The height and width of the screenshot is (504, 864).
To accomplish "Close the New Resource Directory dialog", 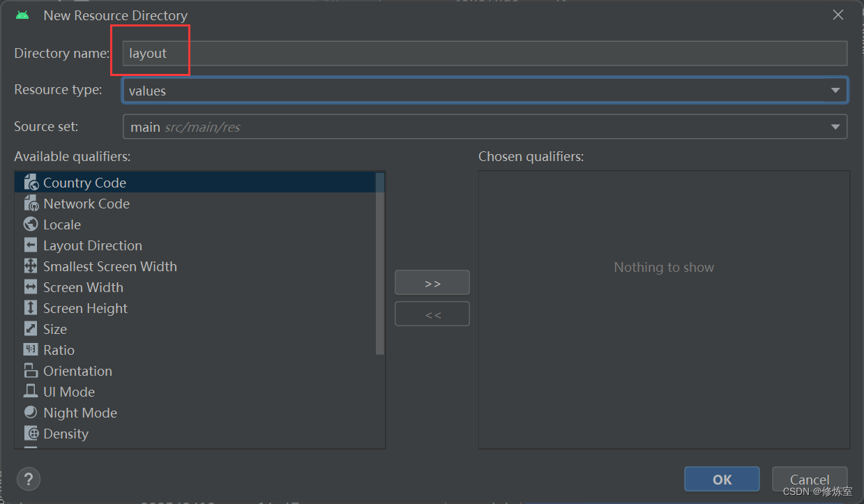I will [x=838, y=15].
